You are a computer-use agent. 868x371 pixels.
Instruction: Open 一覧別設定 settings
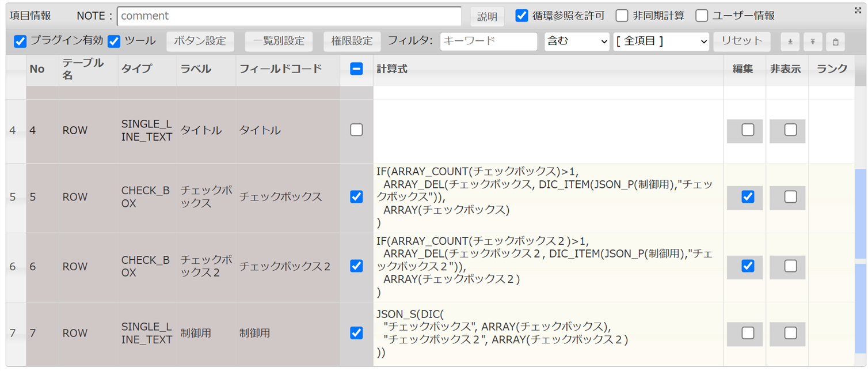(x=279, y=41)
